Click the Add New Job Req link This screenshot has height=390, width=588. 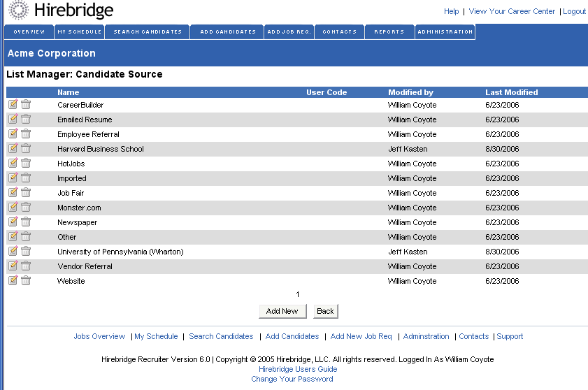(x=361, y=336)
